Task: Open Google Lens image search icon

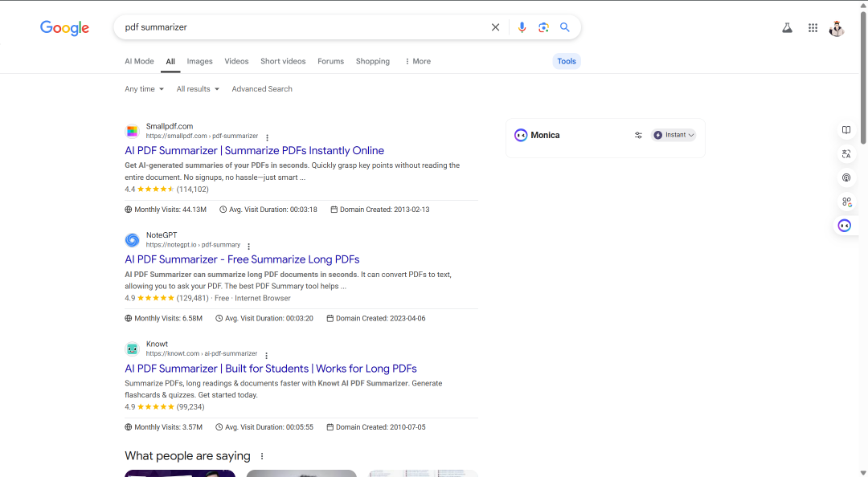Action: click(543, 27)
